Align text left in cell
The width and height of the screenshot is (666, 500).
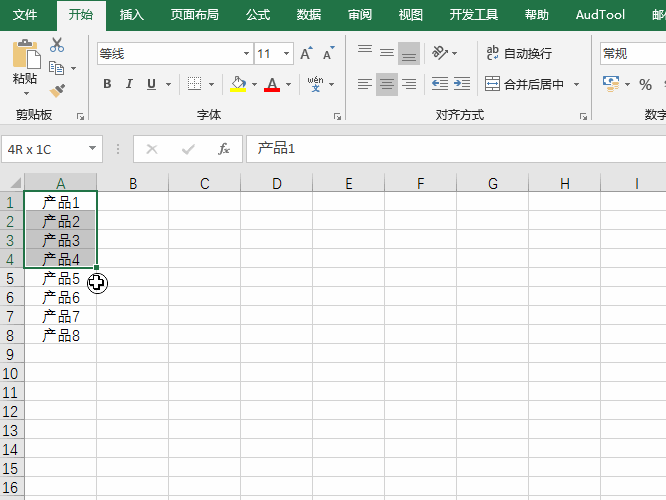point(365,84)
